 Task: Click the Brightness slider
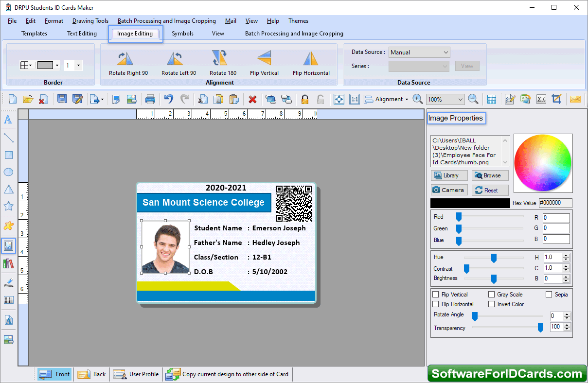click(494, 279)
